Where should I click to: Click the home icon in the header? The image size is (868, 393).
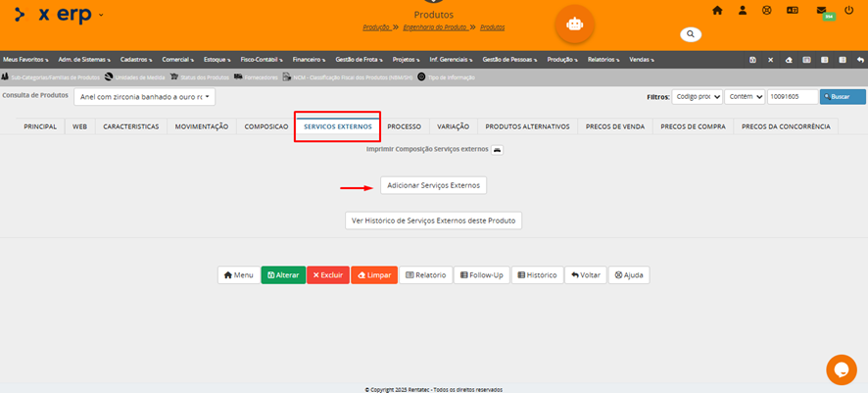point(717,11)
